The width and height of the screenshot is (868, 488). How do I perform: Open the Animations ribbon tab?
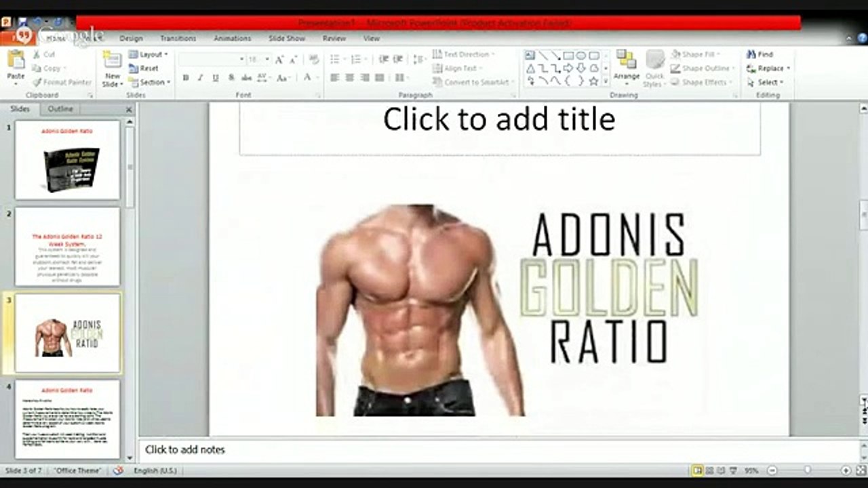(232, 39)
